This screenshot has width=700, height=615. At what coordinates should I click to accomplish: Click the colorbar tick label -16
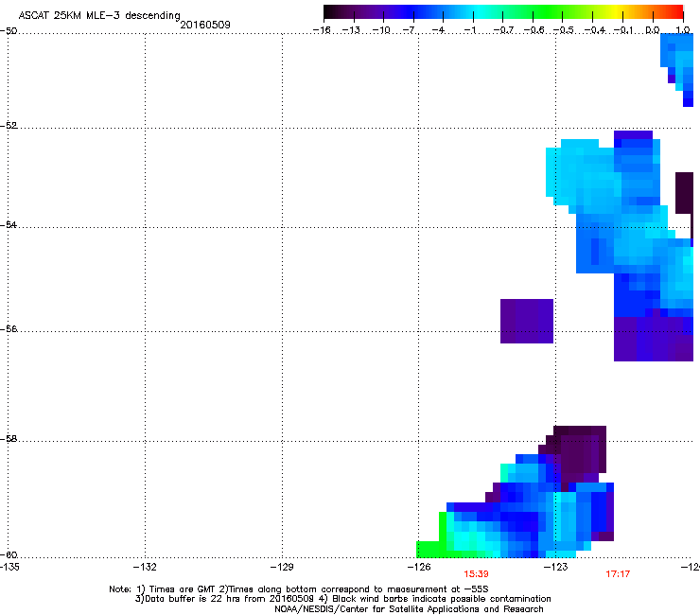point(322,30)
